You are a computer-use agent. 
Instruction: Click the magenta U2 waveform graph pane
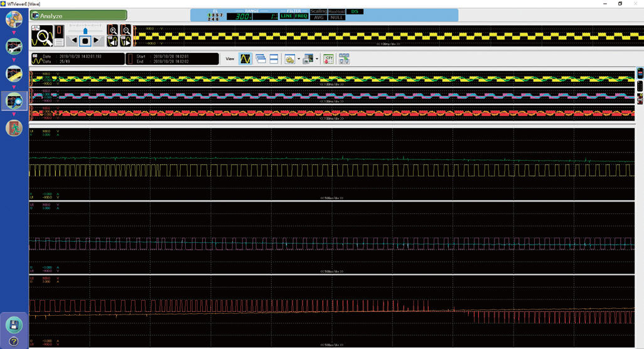pyautogui.click(x=332, y=238)
